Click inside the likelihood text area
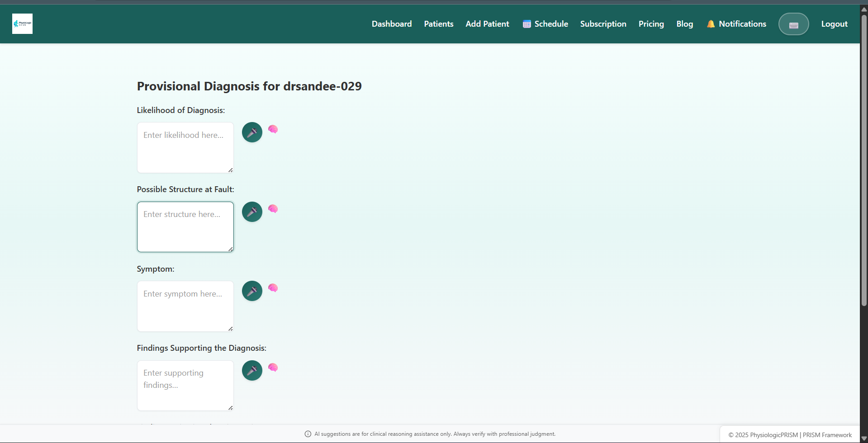The height and width of the screenshot is (443, 868). click(185, 147)
